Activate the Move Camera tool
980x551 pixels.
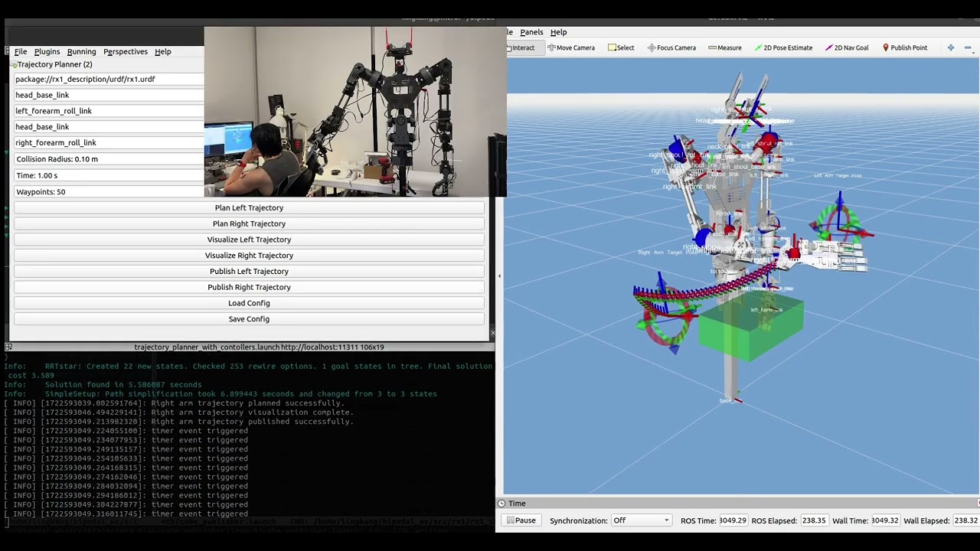pos(571,47)
